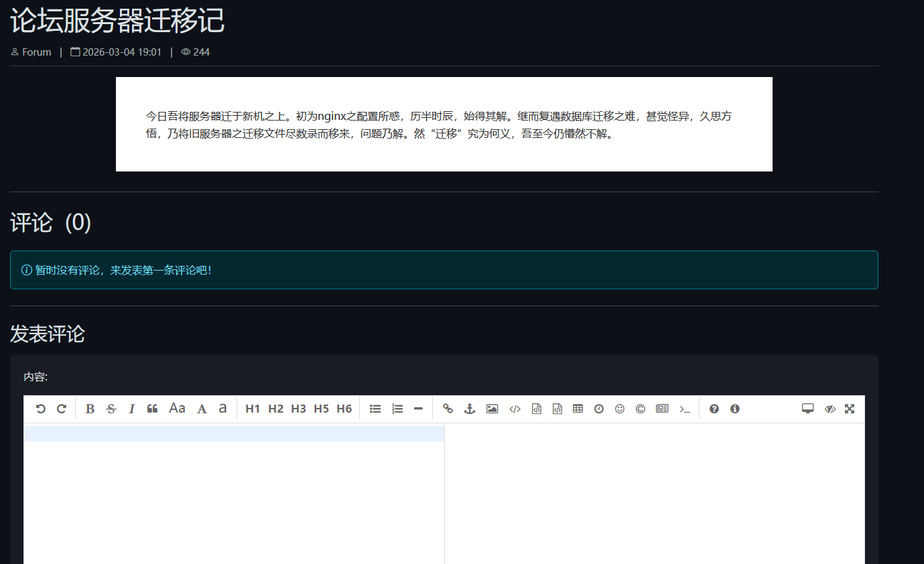Image resolution: width=924 pixels, height=564 pixels.
Task: Insert an HTML entity with the copyright icon
Action: 641,409
